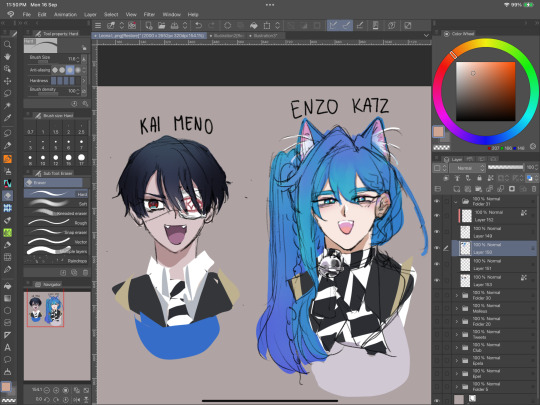
Task: Click the Delete sub tool trash icon
Action: (x=85, y=272)
